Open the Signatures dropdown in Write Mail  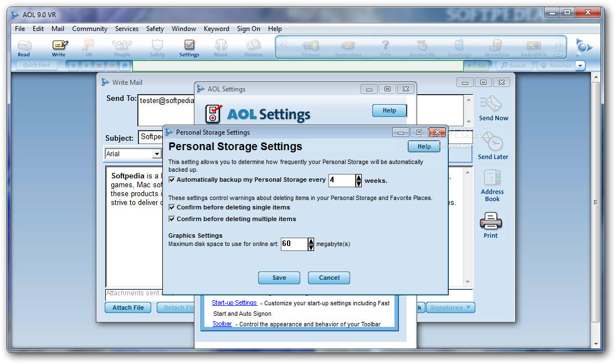450,307
